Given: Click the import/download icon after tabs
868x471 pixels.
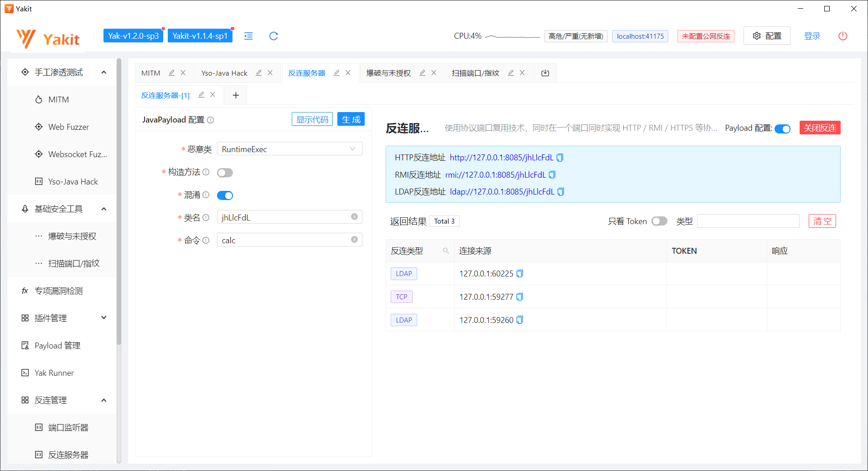Looking at the screenshot, I should point(545,73).
